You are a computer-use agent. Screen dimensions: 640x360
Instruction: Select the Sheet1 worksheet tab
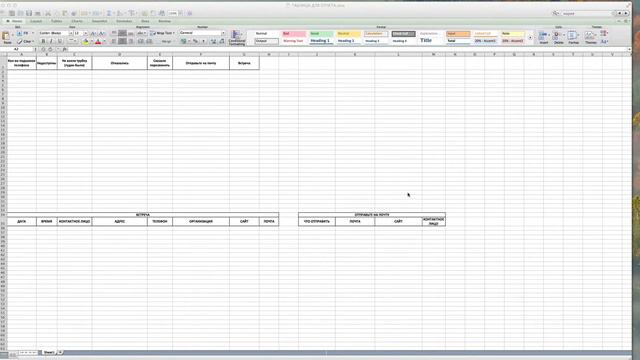click(49, 352)
